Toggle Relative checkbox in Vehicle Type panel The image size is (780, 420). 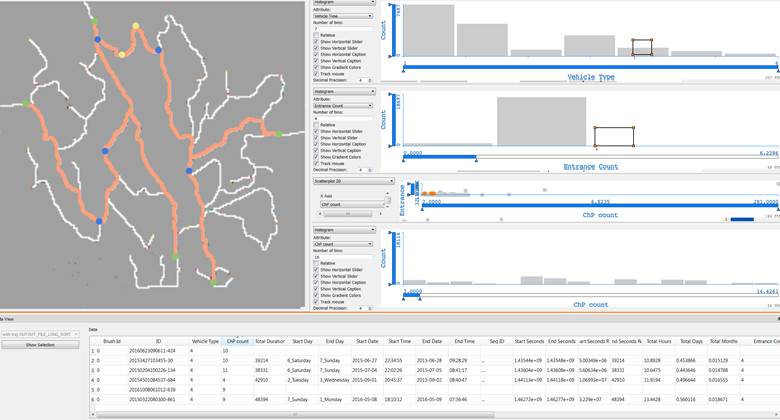[316, 35]
